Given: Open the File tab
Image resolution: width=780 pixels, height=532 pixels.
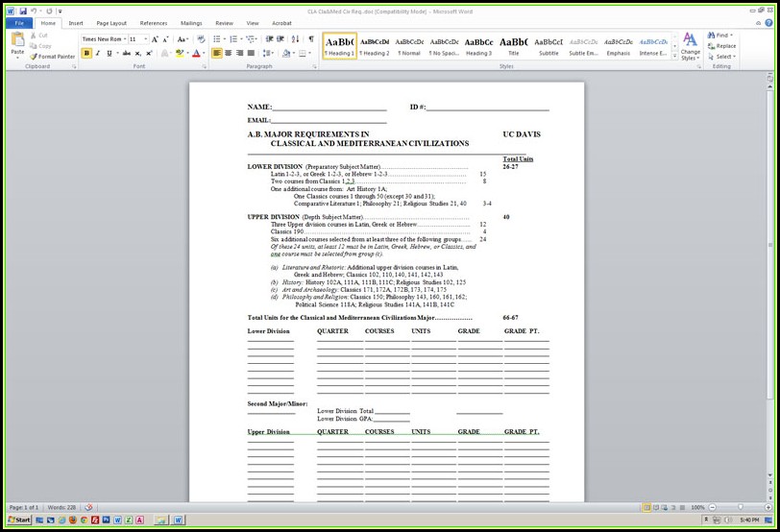Looking at the screenshot, I should click(x=18, y=23).
